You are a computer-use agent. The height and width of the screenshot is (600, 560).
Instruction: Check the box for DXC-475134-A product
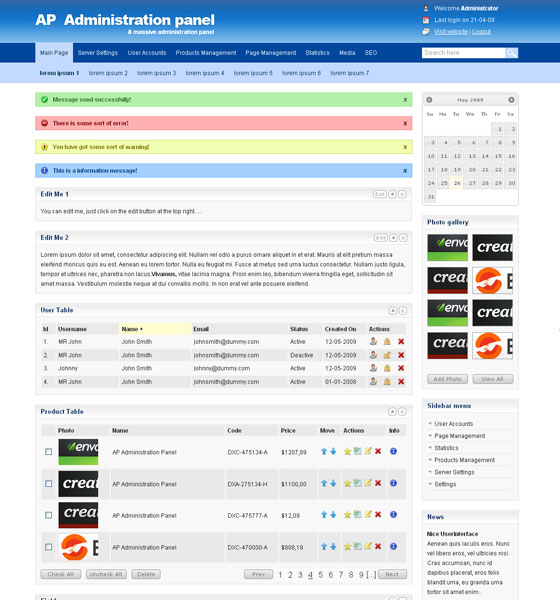49,452
